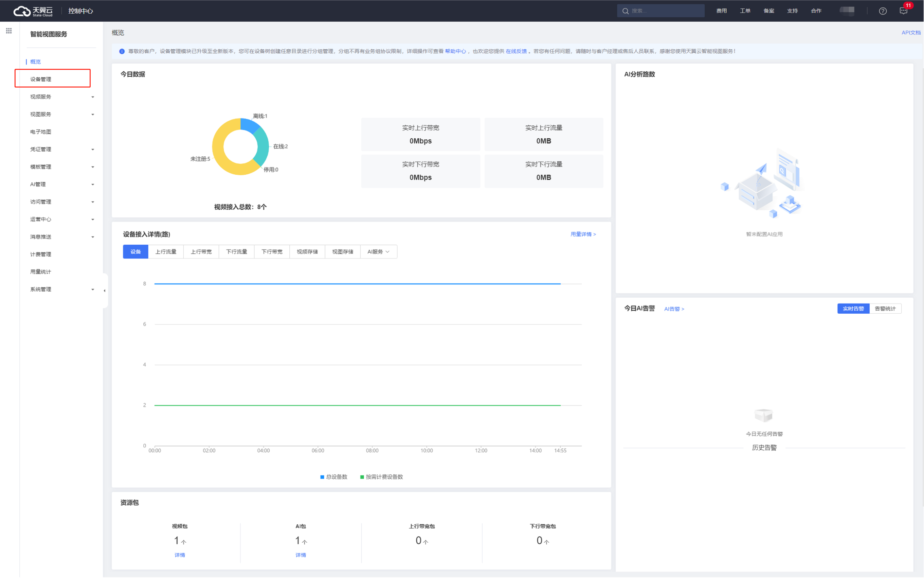This screenshot has height=578, width=924.
Task: Collapse the sidebar with the arrow handle
Action: pyautogui.click(x=105, y=290)
